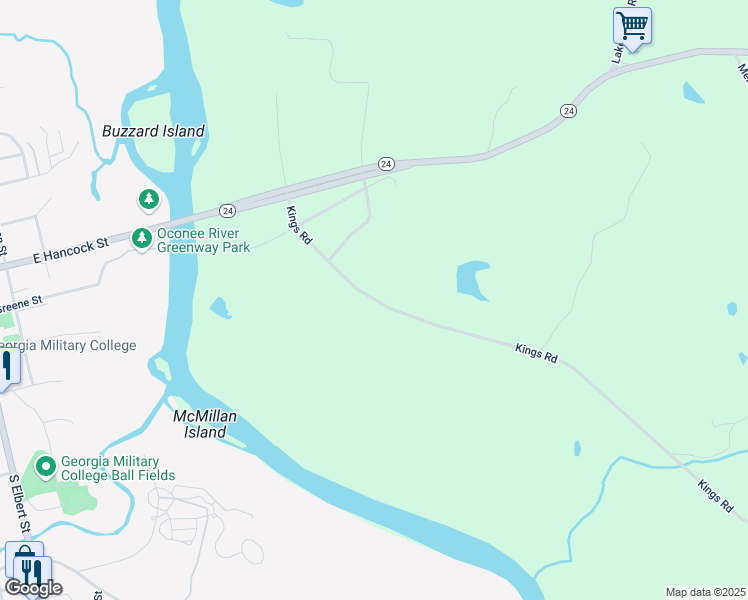Image resolution: width=748 pixels, height=600 pixels.
Task: Select the Georgia Military College label
Action: pos(68,345)
